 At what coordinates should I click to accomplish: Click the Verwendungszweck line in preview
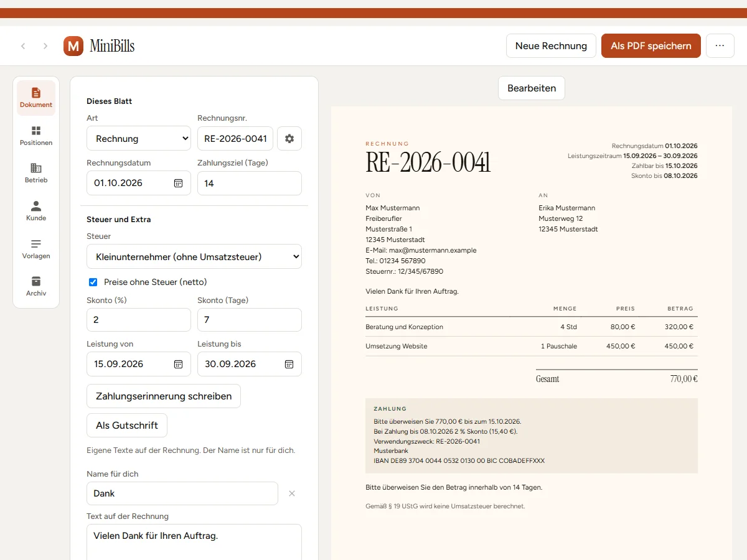coord(427,441)
